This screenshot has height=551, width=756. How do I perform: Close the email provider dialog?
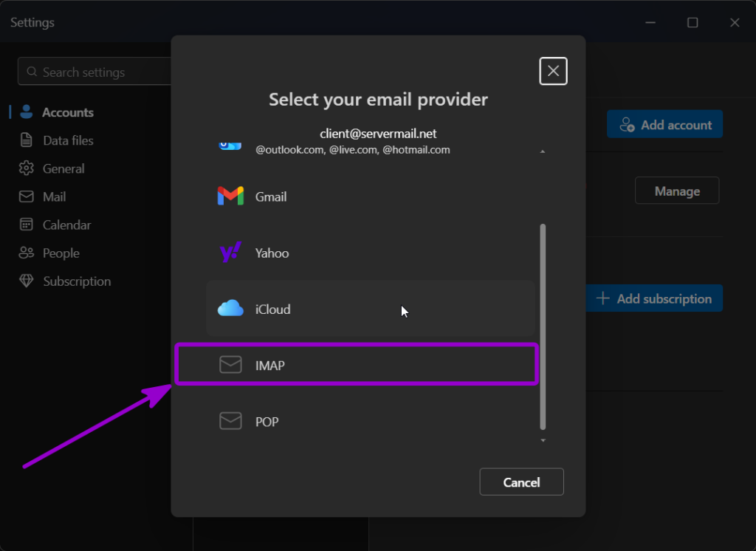553,71
